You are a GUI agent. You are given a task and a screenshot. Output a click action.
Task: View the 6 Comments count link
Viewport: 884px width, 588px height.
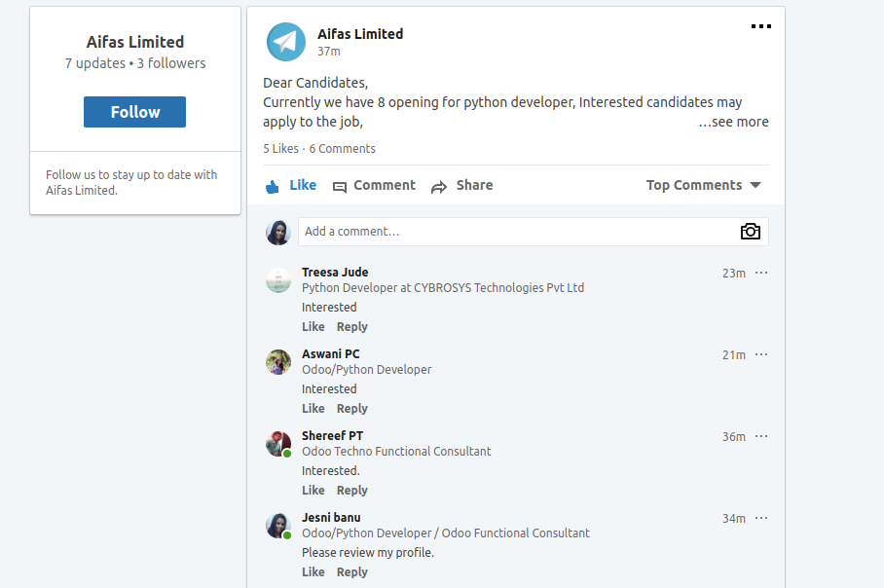click(342, 149)
